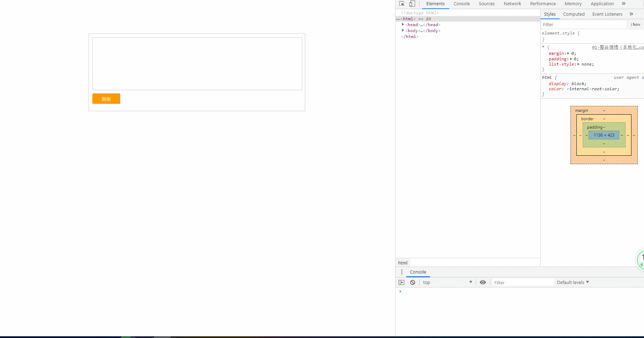Select html breadcrumb item
The height and width of the screenshot is (338, 644).
(403, 263)
